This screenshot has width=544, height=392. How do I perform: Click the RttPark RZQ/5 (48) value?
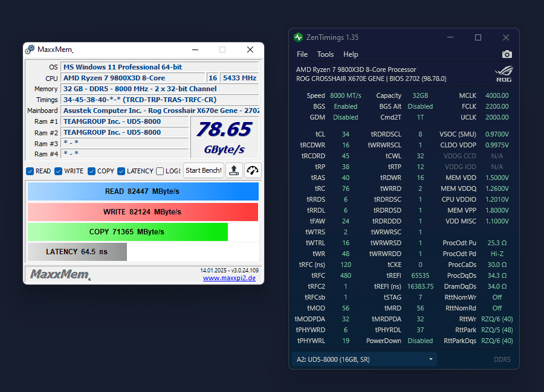tap(497, 330)
